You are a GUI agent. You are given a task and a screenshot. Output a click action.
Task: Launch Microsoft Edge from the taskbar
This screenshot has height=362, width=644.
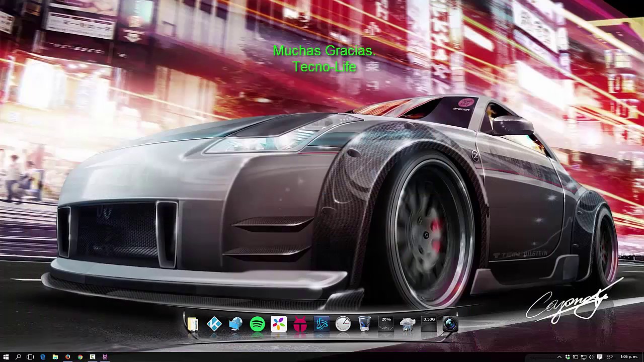(x=43, y=357)
